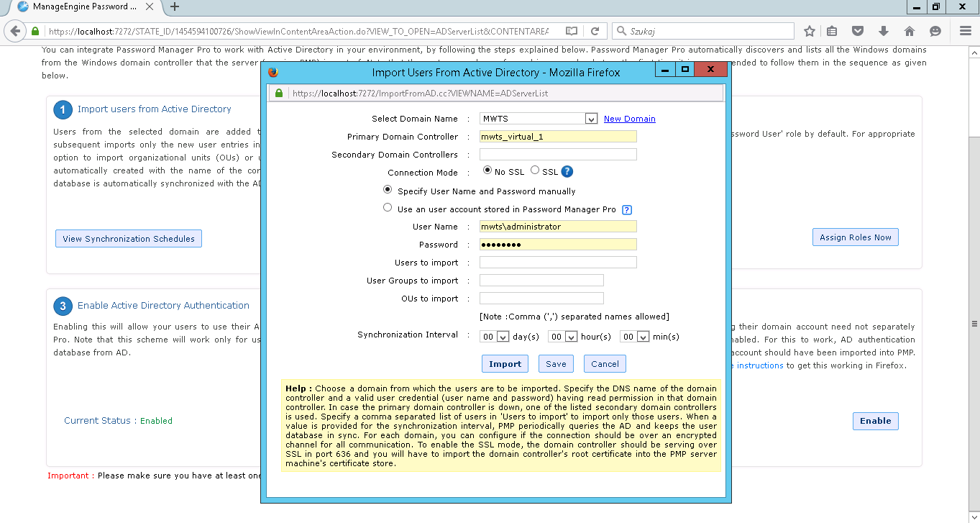Click the Enable Active Directory Authentication heading
Viewport: 980px width, 523px height.
[163, 306]
